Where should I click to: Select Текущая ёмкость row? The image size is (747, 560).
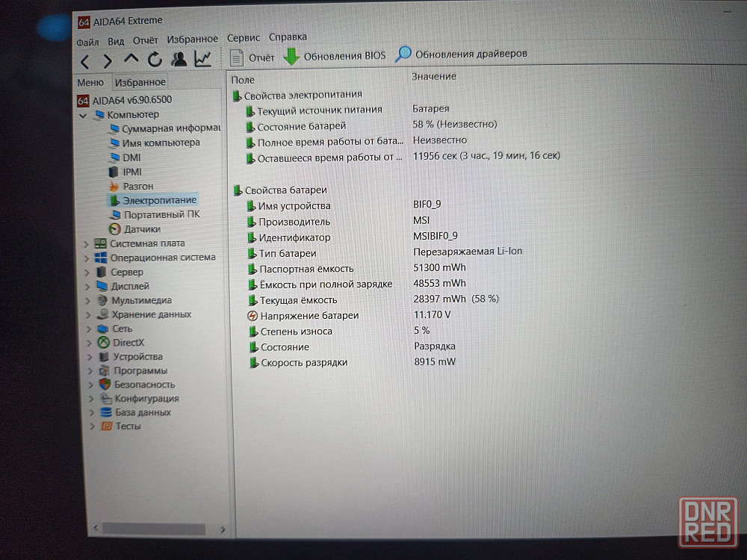(x=374, y=299)
